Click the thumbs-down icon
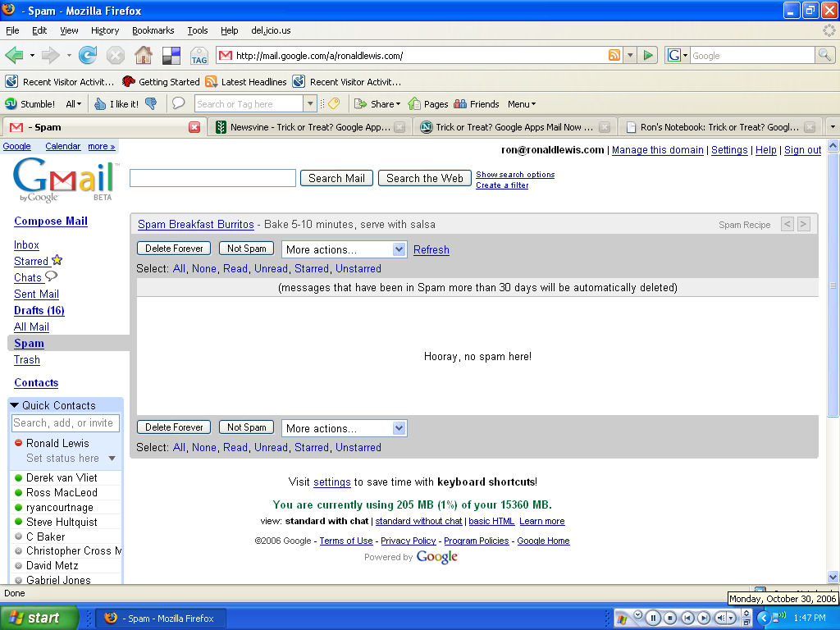This screenshot has width=840, height=630. (152, 104)
